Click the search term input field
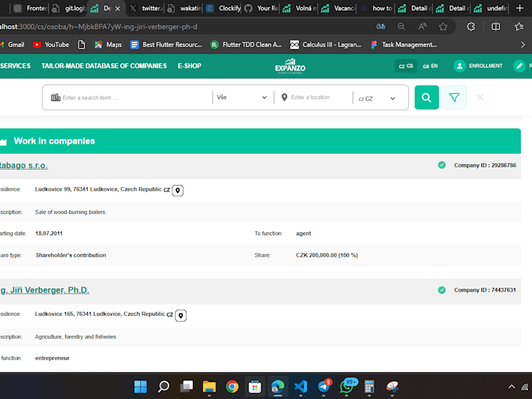 tap(130, 98)
